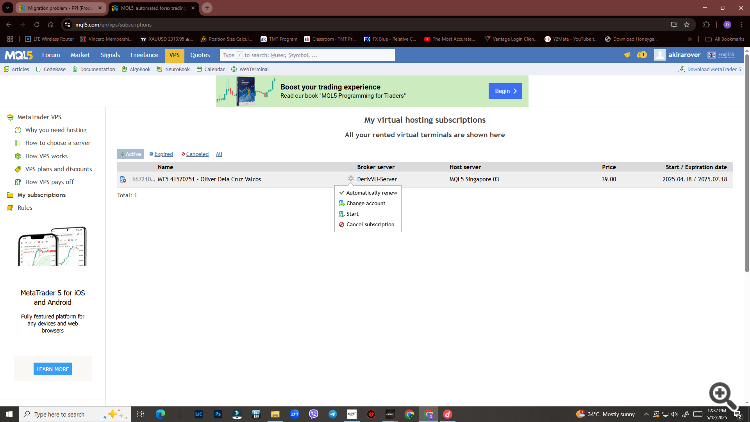This screenshot has width=750, height=422.
Task: Open the English language selector
Action: (x=721, y=55)
